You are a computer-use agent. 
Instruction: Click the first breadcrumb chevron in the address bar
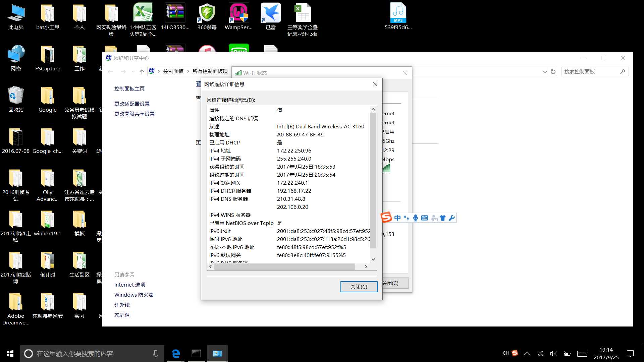(159, 71)
